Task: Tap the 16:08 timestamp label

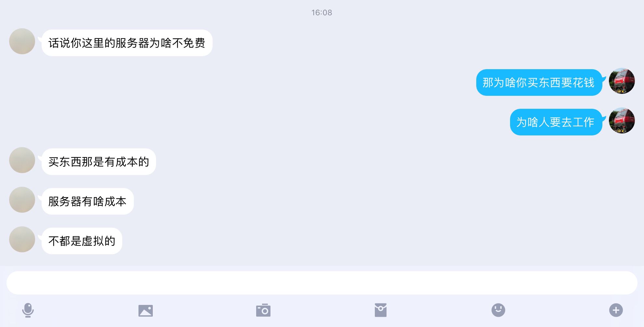Action: tap(322, 13)
